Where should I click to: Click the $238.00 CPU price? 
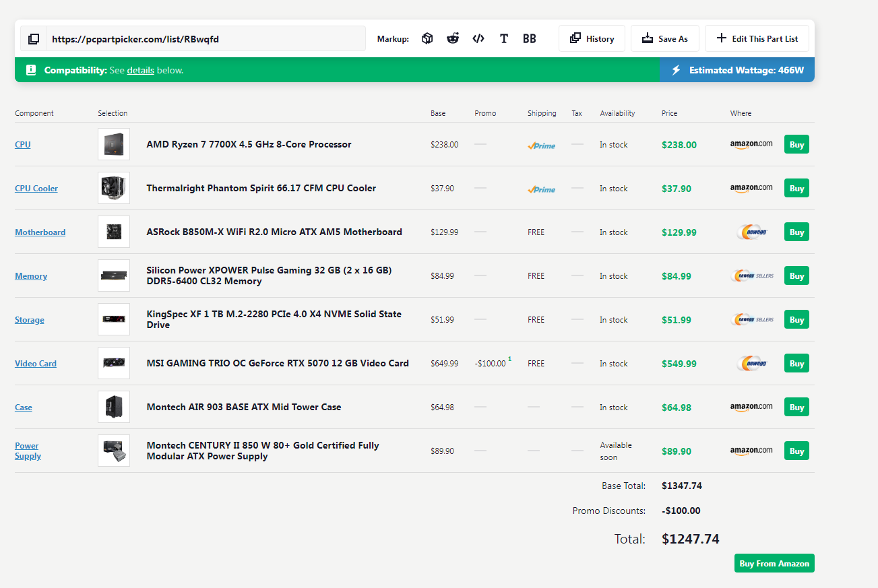coord(679,145)
